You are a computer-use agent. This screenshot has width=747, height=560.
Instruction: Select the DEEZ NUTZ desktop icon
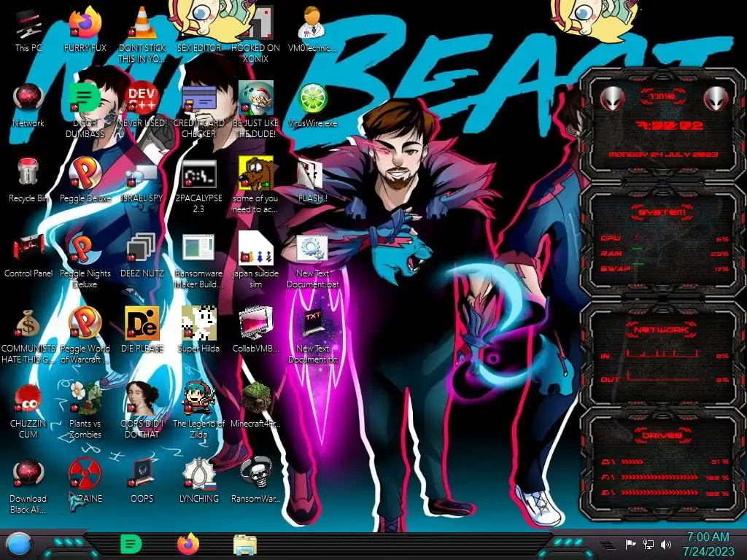[x=142, y=256]
